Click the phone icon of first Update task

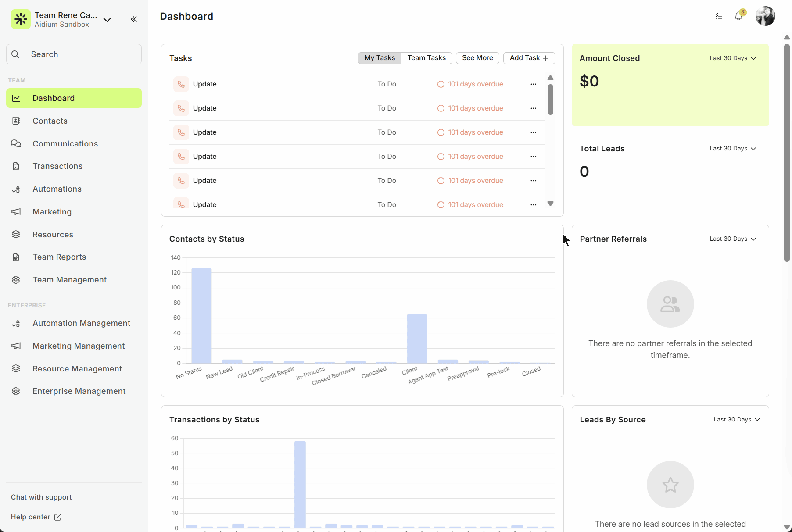pos(181,84)
